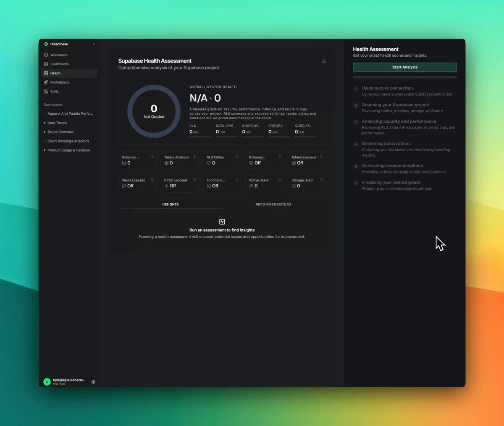Click info icon on Storage Used card
The image size is (504, 426).
[x=322, y=180]
